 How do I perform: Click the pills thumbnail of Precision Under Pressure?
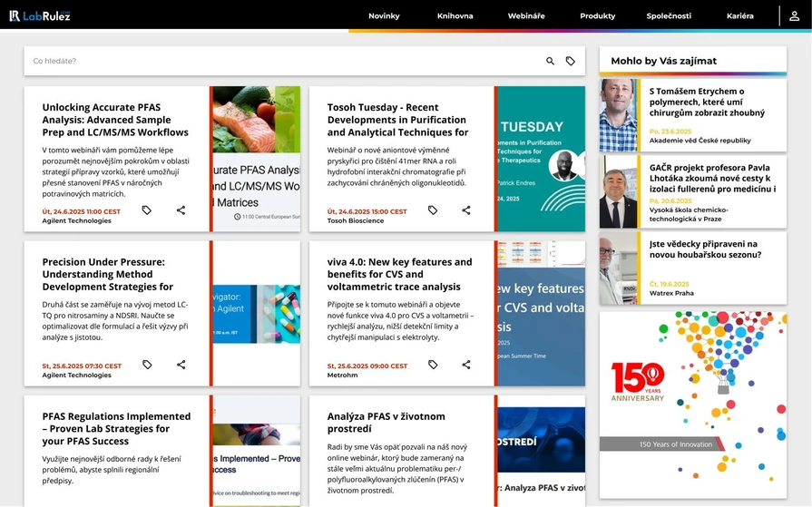pos(257,313)
